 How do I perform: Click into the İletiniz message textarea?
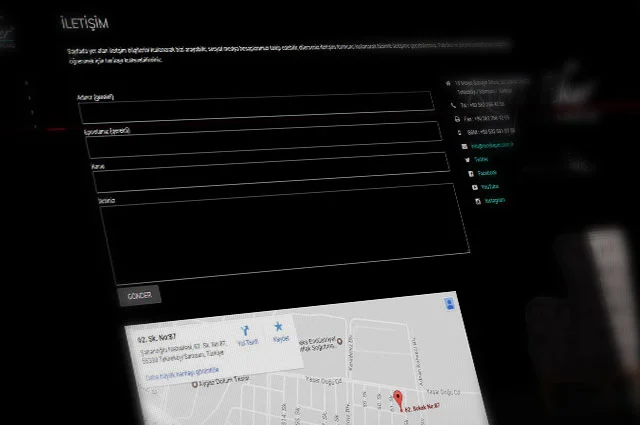[x=284, y=234]
